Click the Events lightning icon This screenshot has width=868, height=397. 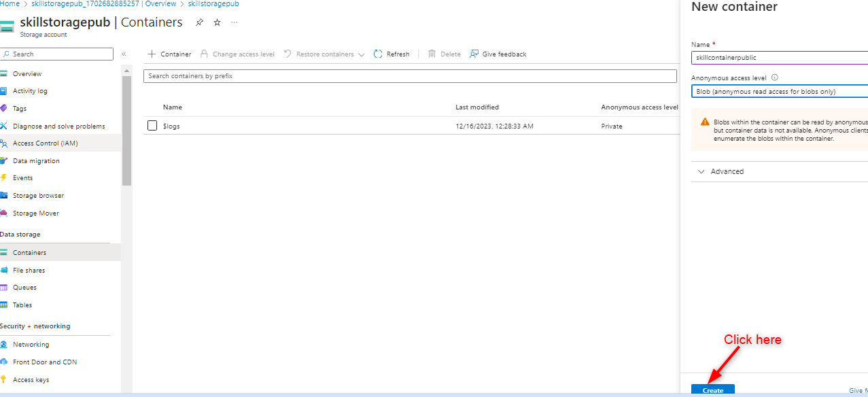(4, 177)
